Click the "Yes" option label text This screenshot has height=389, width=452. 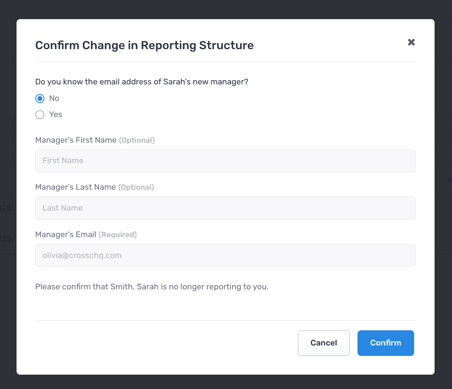pyautogui.click(x=56, y=114)
